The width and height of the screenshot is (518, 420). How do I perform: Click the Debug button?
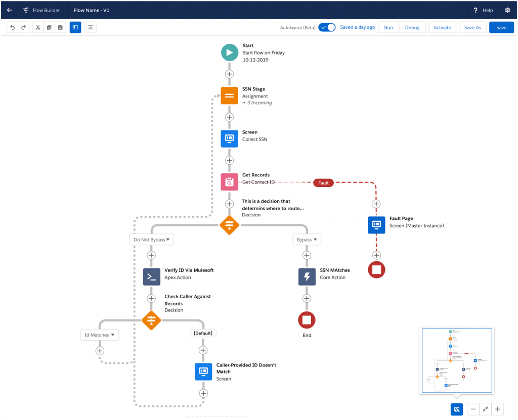point(412,27)
